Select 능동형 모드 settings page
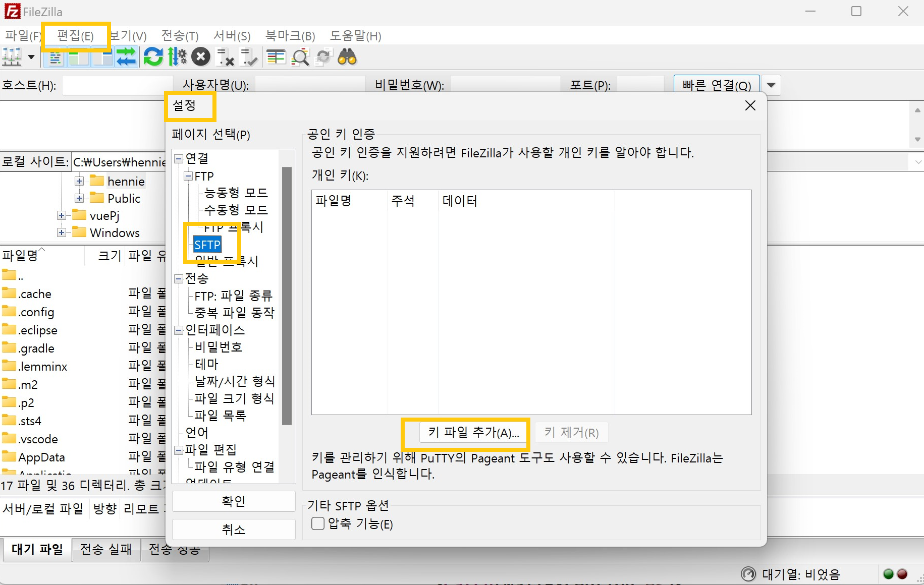 236,193
